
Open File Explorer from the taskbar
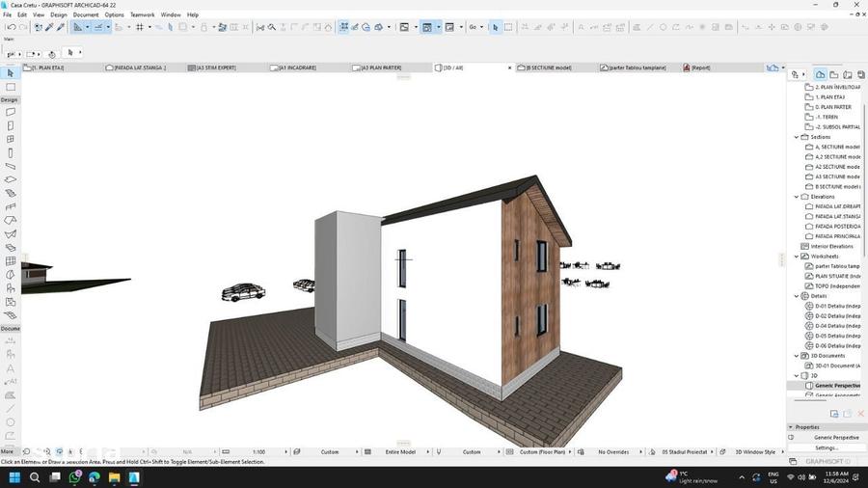[114, 477]
